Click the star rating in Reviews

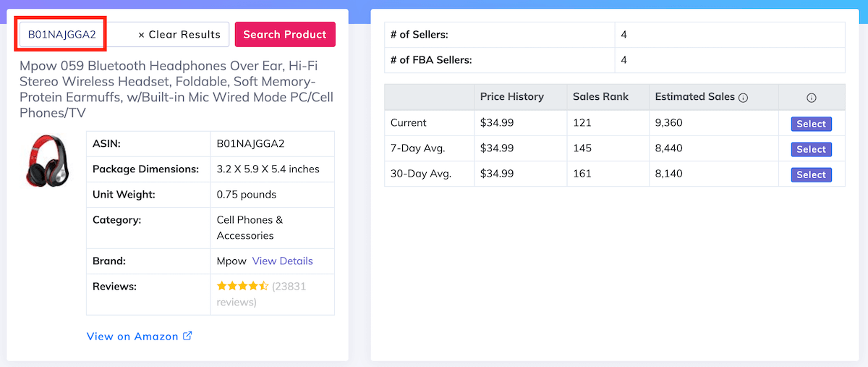(242, 286)
